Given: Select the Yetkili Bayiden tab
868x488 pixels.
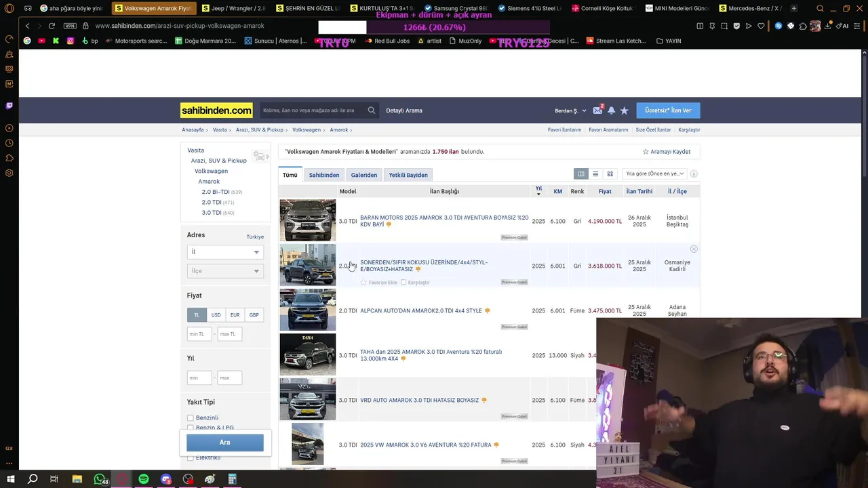Looking at the screenshot, I should click(x=408, y=175).
